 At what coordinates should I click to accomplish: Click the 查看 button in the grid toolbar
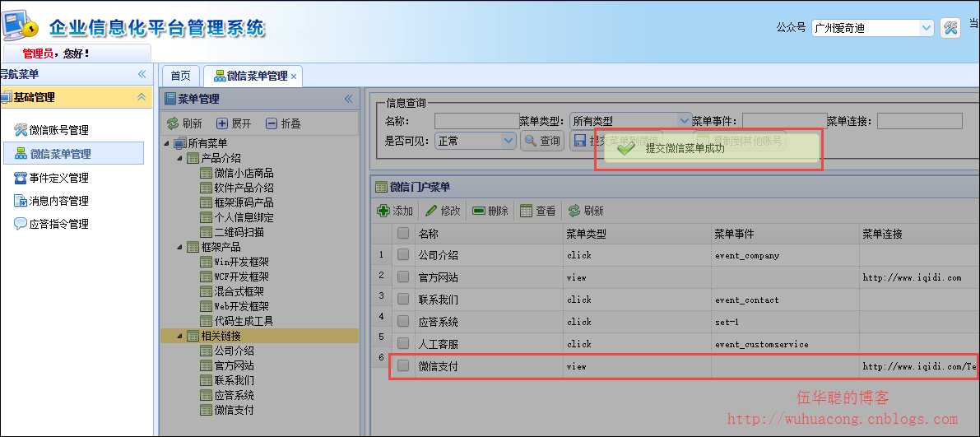(x=538, y=211)
